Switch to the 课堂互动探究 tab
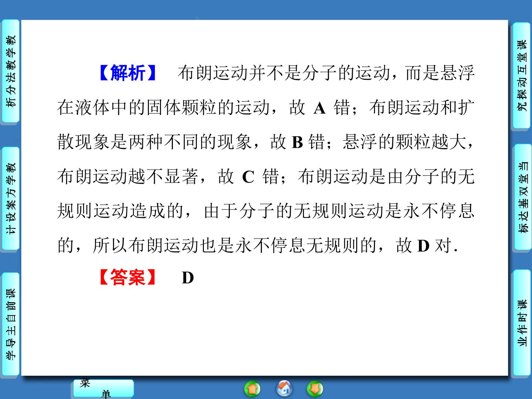Screen dimensions: 532x399 click(522, 75)
